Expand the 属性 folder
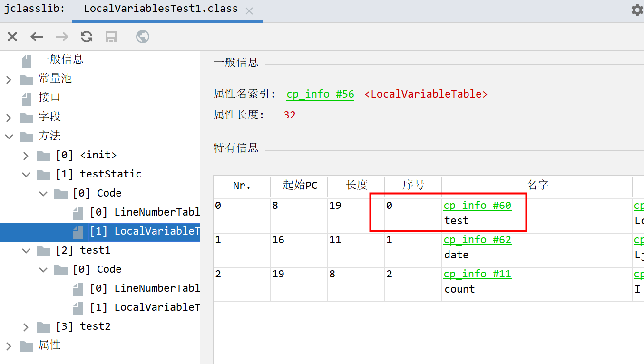Image resolution: width=644 pixels, height=364 pixels. 9,346
